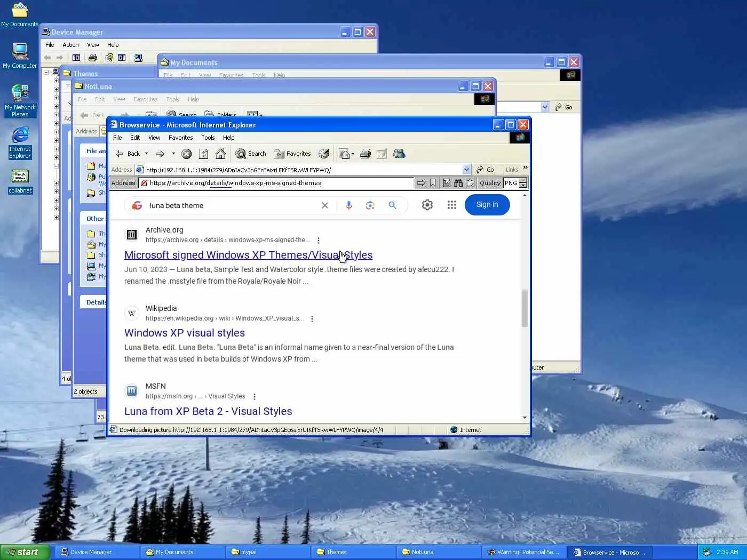Viewport: 747px width, 560px height.
Task: Open My Network Places desktop icon
Action: [x=20, y=100]
